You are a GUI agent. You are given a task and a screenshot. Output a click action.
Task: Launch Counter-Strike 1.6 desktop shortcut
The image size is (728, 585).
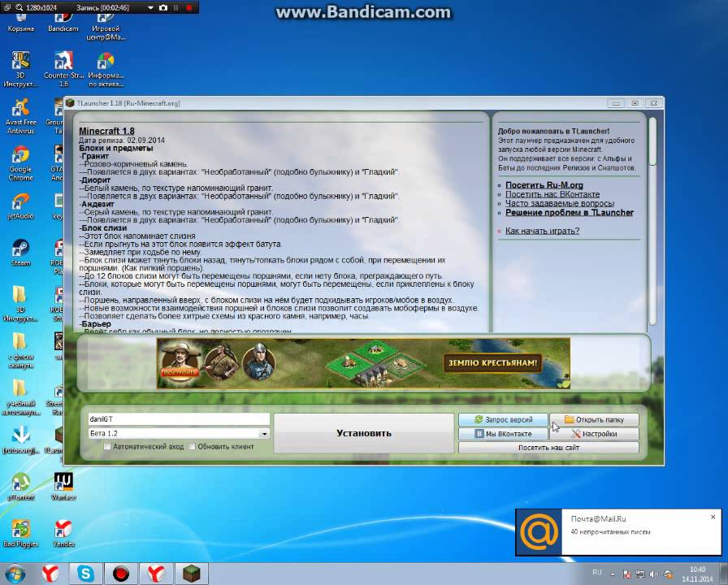(63, 69)
